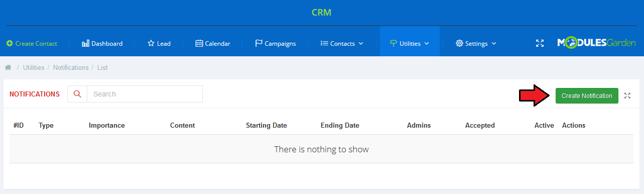The height and width of the screenshot is (194, 644).
Task: Click List in the breadcrumb
Action: point(102,67)
